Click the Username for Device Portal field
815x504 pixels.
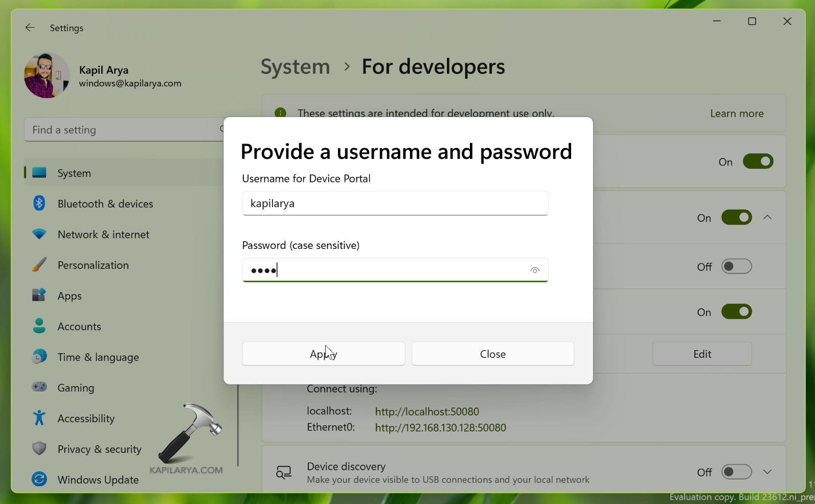pos(395,203)
